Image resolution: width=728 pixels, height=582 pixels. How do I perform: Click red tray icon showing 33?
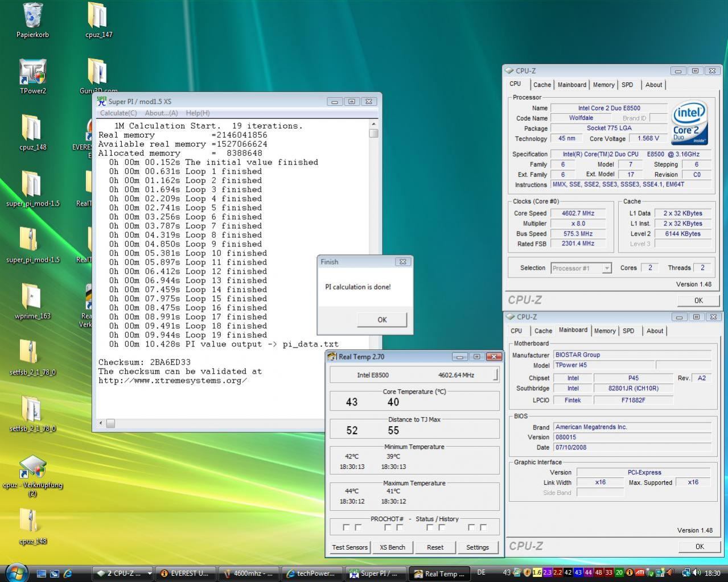pos(608,573)
